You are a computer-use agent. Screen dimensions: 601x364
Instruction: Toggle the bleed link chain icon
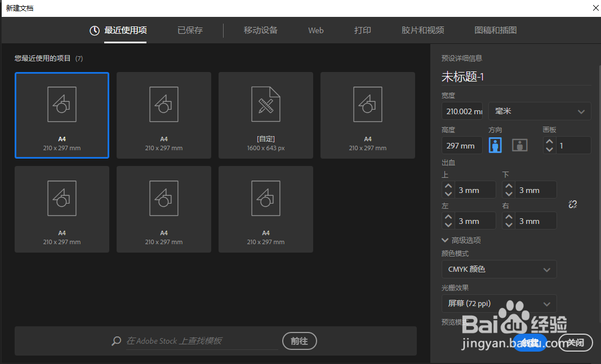click(573, 204)
